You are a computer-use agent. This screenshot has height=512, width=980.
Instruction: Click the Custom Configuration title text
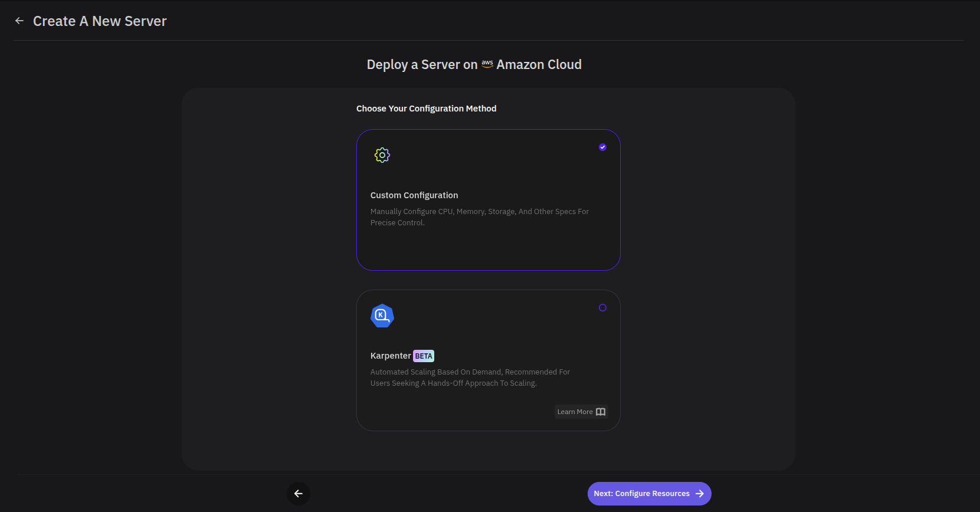[414, 195]
